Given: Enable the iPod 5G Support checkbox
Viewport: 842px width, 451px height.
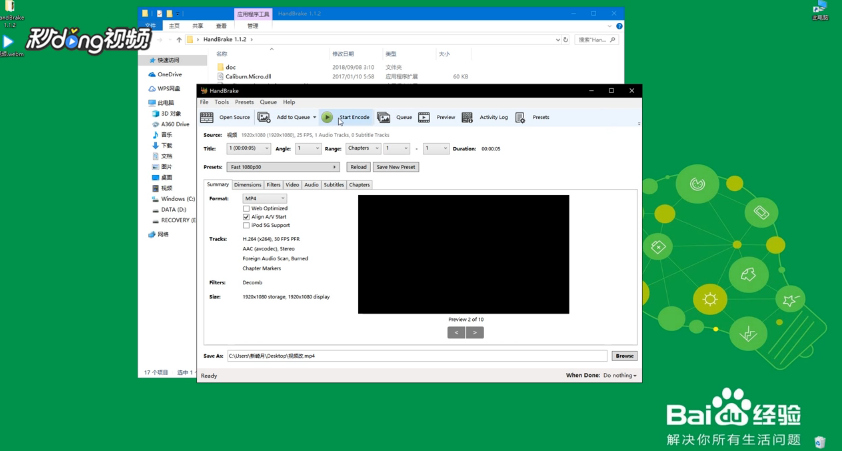Looking at the screenshot, I should tap(246, 226).
